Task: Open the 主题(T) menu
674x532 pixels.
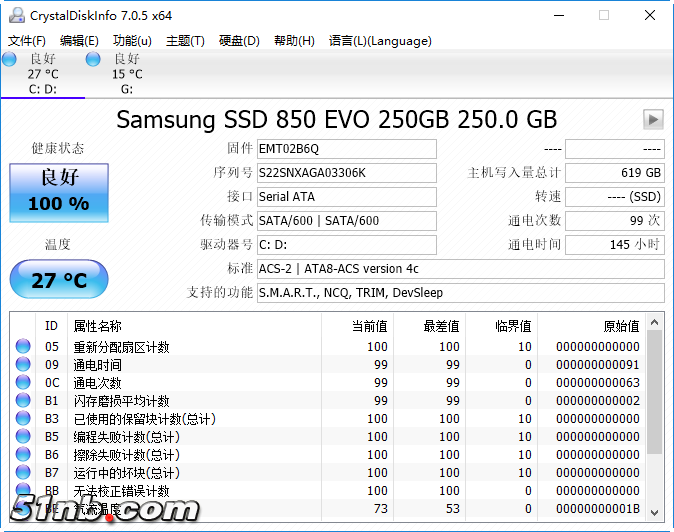Action: 185,41
